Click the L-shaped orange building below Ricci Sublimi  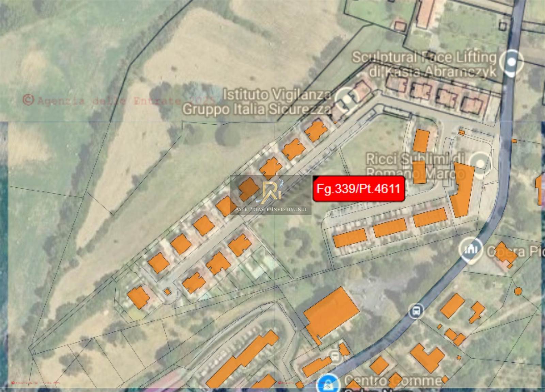coord(462,190)
